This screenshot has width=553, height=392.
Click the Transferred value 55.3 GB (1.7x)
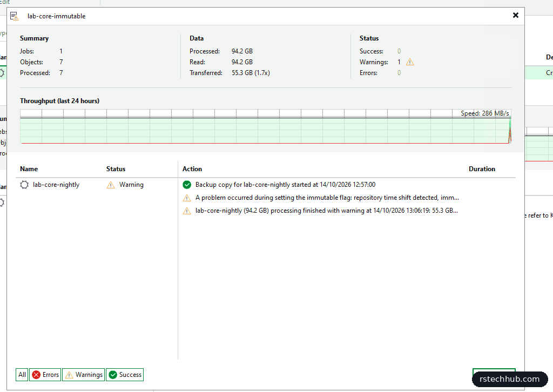pyautogui.click(x=251, y=73)
